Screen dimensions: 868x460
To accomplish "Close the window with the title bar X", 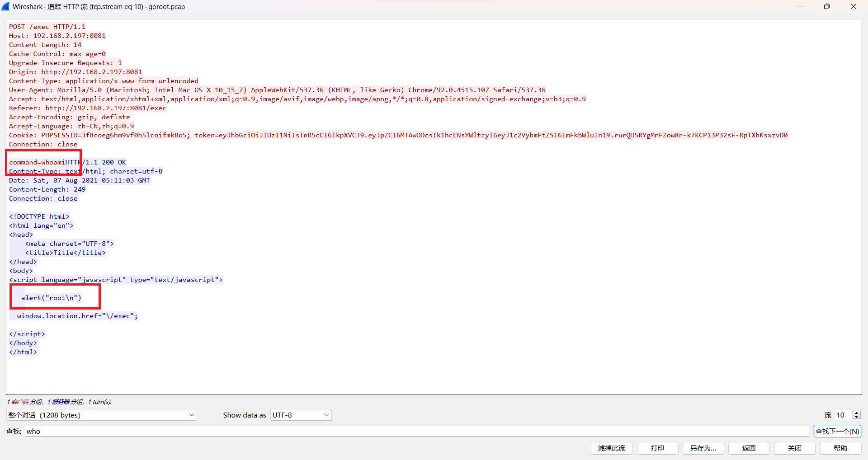I will (854, 6).
